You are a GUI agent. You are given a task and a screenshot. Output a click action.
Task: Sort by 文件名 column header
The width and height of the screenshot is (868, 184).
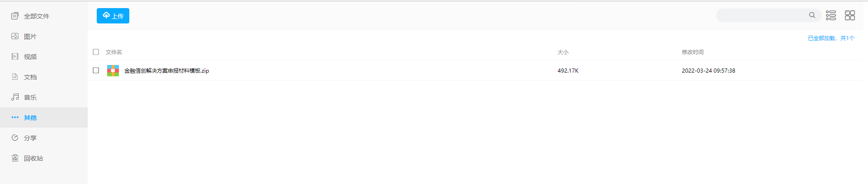click(x=114, y=52)
